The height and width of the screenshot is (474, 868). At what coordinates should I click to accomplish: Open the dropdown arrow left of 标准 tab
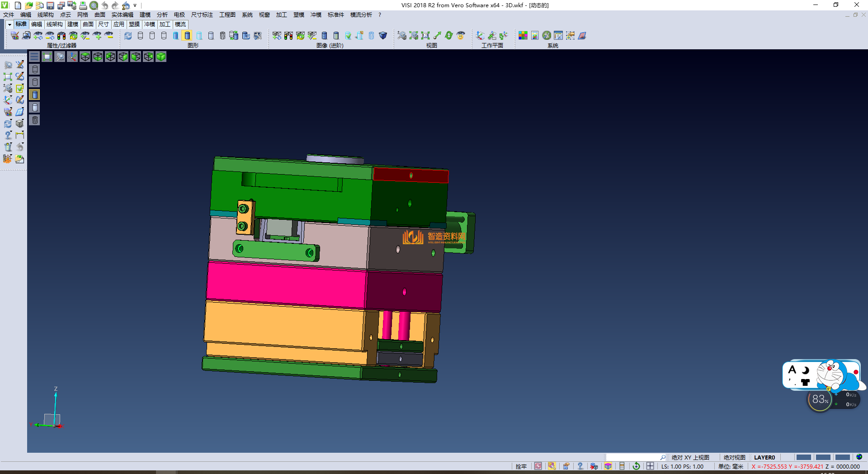9,24
